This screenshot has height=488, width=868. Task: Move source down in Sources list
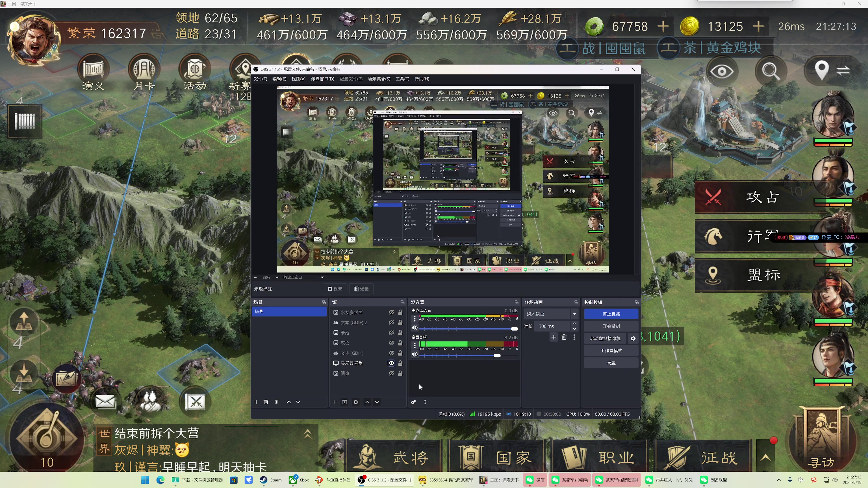coord(377,402)
